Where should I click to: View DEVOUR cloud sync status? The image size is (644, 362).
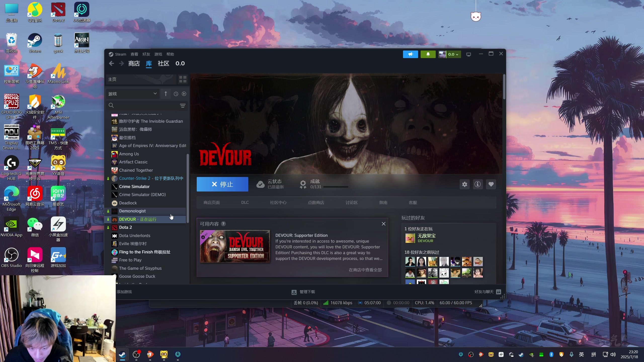[x=270, y=184]
